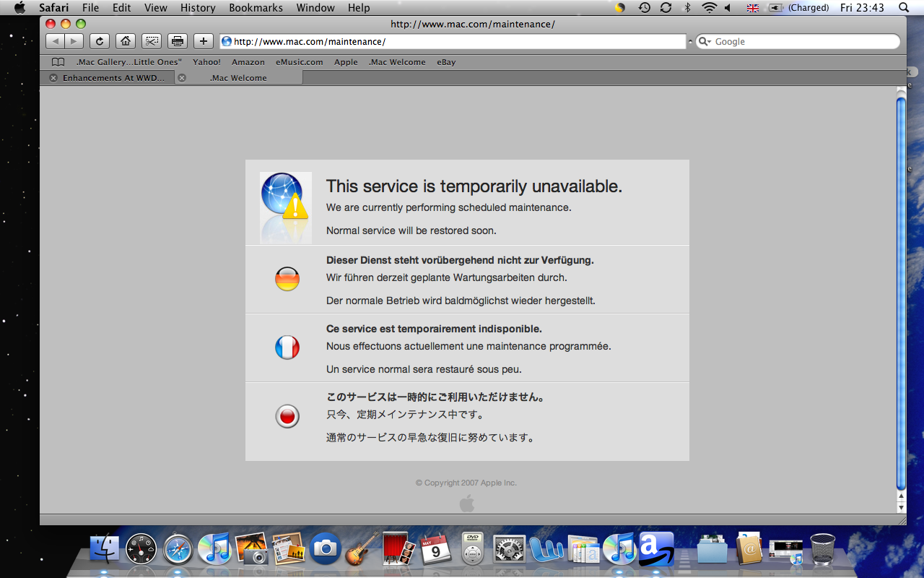Open the '.Mac Gallery...Little Ones' bookmark
The width and height of the screenshot is (924, 578).
pyautogui.click(x=129, y=62)
